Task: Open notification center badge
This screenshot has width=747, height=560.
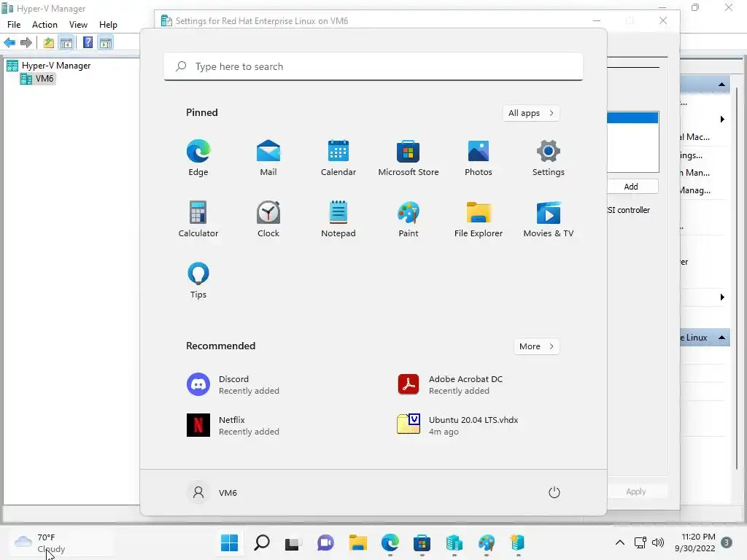Action: tap(727, 542)
